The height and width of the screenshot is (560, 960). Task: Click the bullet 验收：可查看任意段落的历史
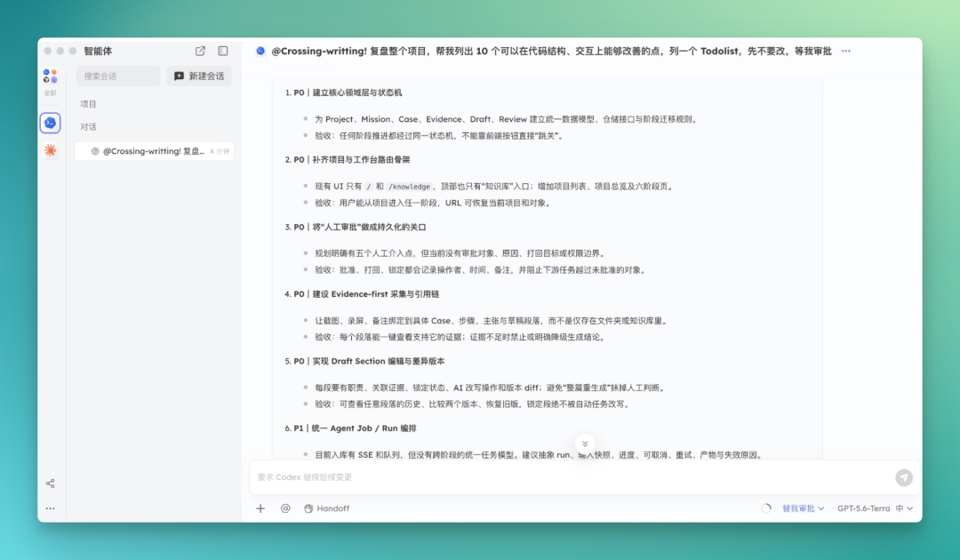click(473, 404)
